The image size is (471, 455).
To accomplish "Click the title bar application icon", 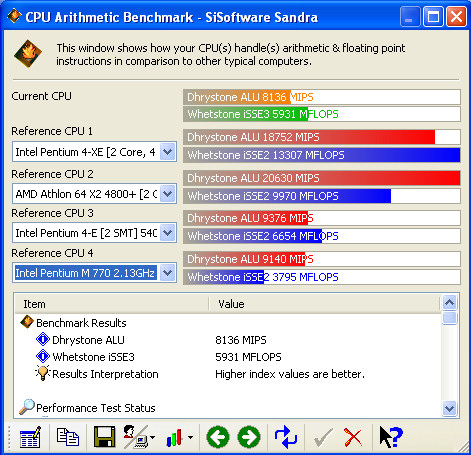I will pyautogui.click(x=14, y=16).
